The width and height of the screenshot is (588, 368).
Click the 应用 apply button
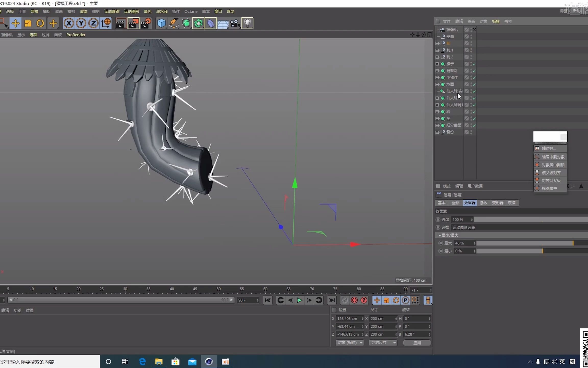(x=417, y=343)
